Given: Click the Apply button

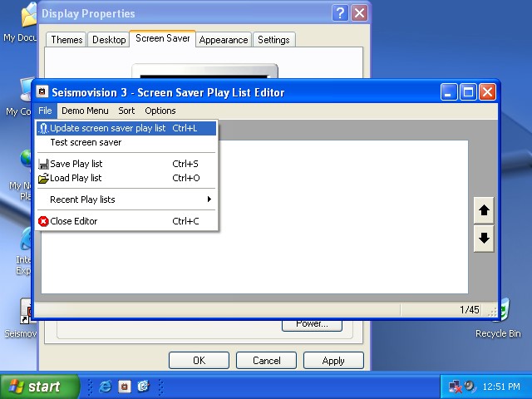Looking at the screenshot, I should pos(333,361).
